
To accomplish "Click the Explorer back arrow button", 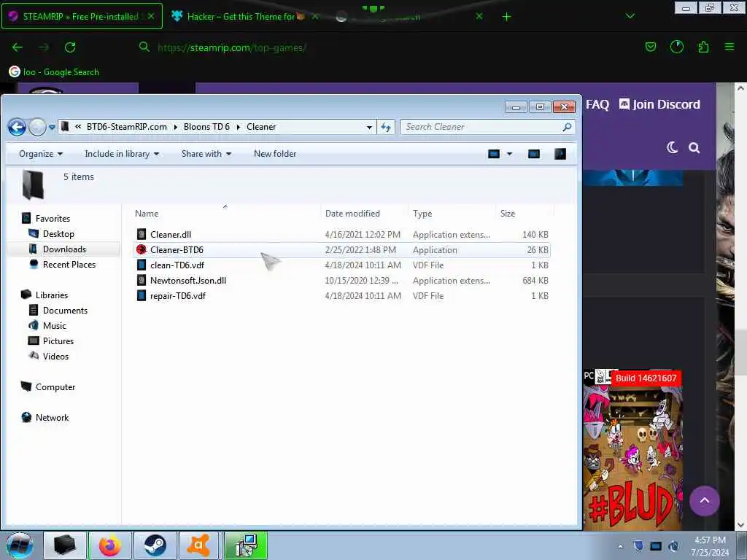I will tap(18, 127).
